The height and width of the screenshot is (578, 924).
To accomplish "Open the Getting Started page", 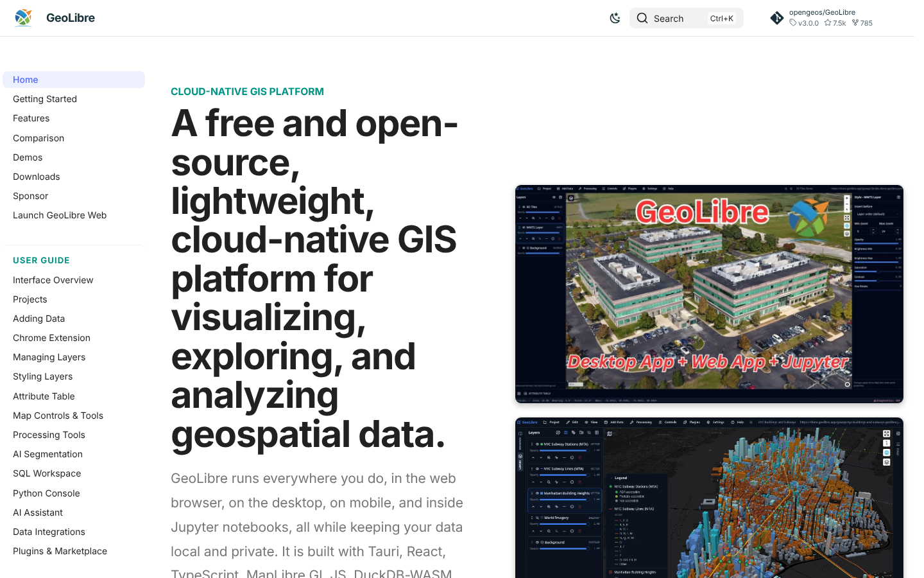I will coord(45,99).
